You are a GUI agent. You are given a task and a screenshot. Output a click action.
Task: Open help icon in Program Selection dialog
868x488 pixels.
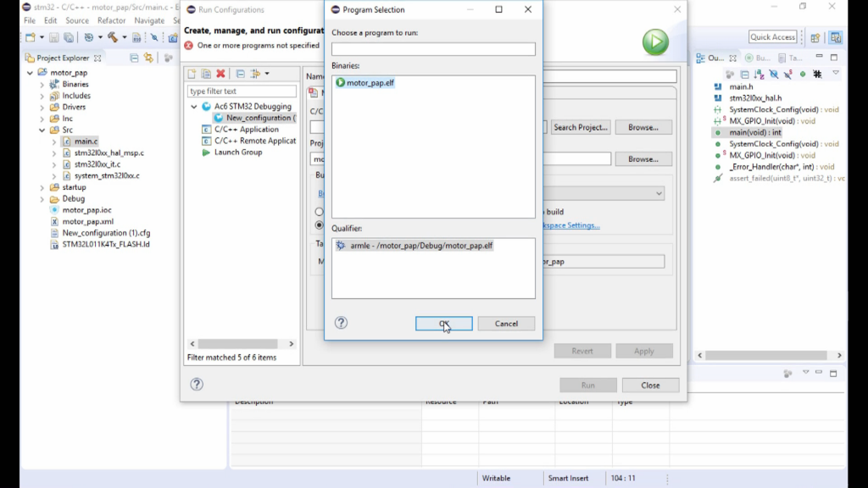click(x=341, y=323)
